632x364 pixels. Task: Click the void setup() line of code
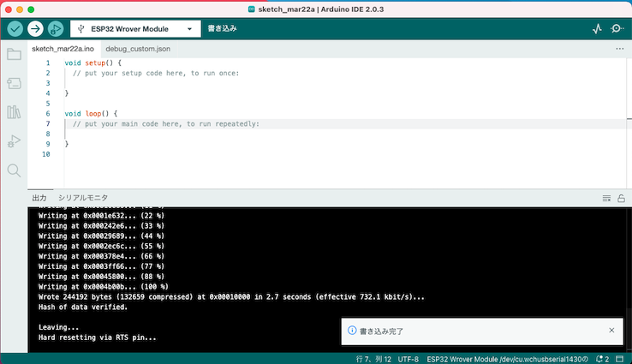click(x=92, y=63)
